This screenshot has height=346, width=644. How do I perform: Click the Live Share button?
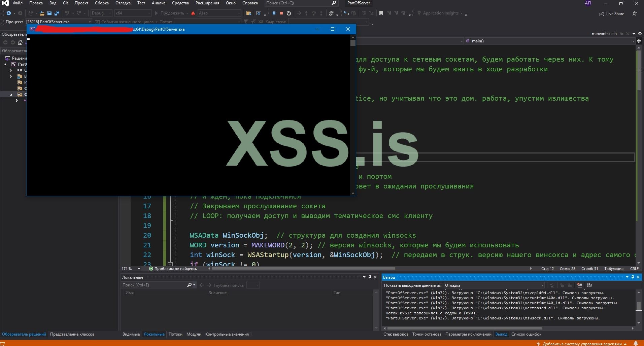point(612,14)
